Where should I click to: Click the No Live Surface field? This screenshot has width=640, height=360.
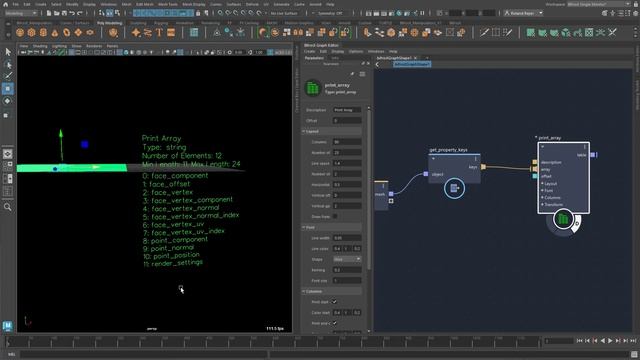284,13
